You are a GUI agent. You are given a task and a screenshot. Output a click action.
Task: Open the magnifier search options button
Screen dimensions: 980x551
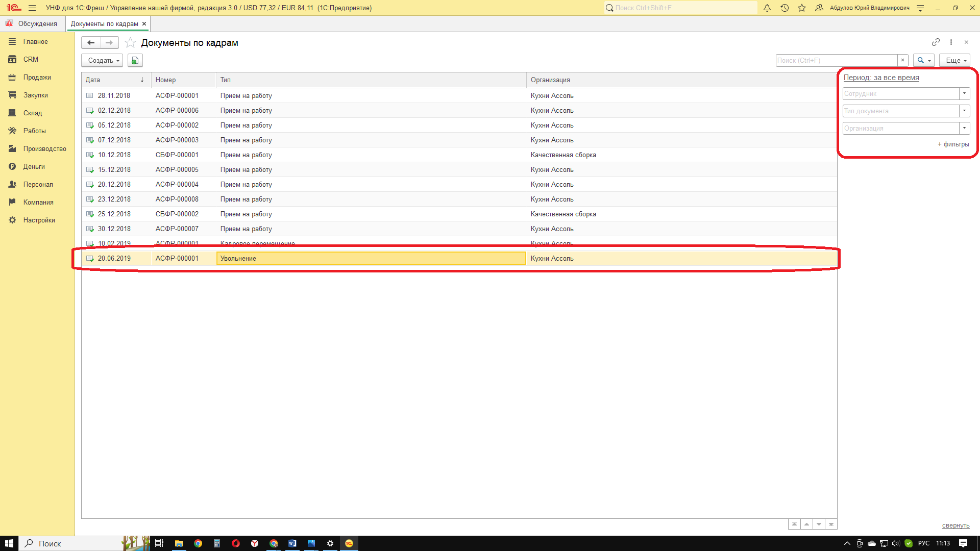click(924, 60)
